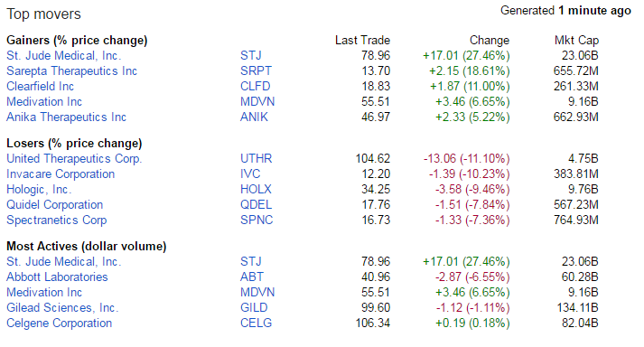Open Clearfield Inc stock page
Image resolution: width=644 pixels, height=347 pixels.
40,87
